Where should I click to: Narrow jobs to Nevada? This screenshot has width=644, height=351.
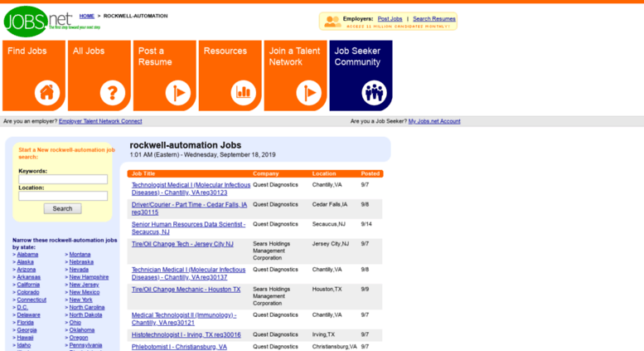click(x=79, y=270)
